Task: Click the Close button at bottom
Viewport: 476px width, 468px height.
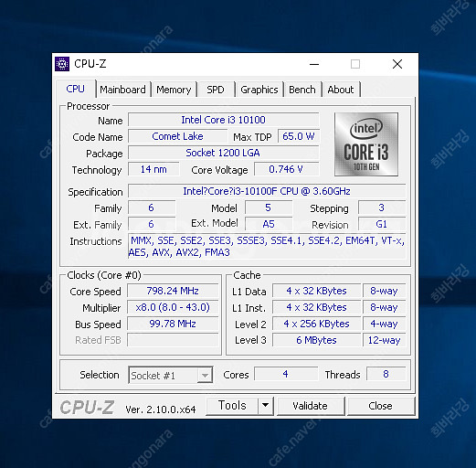Action: (x=380, y=406)
